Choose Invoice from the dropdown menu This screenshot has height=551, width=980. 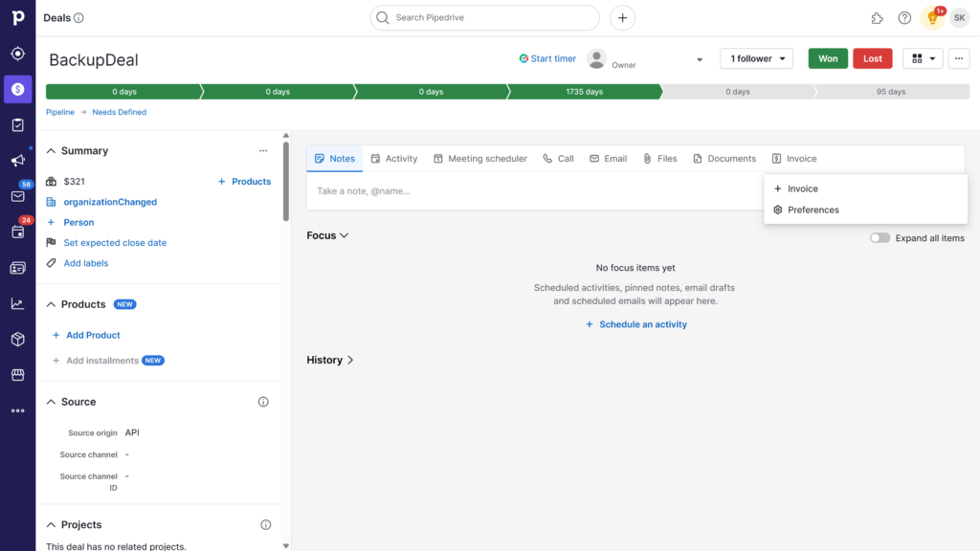865,188
